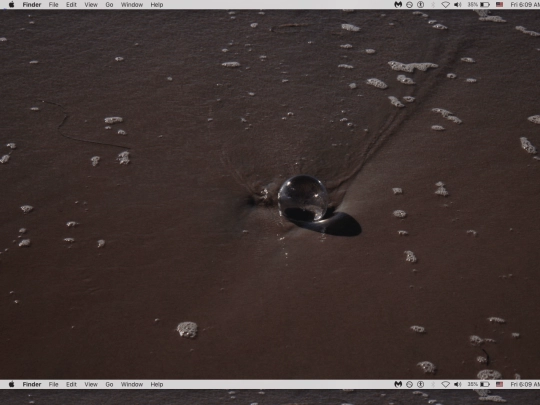This screenshot has width=540, height=405.
Task: Open the File menu in the upper menu bar
Action: (53, 5)
